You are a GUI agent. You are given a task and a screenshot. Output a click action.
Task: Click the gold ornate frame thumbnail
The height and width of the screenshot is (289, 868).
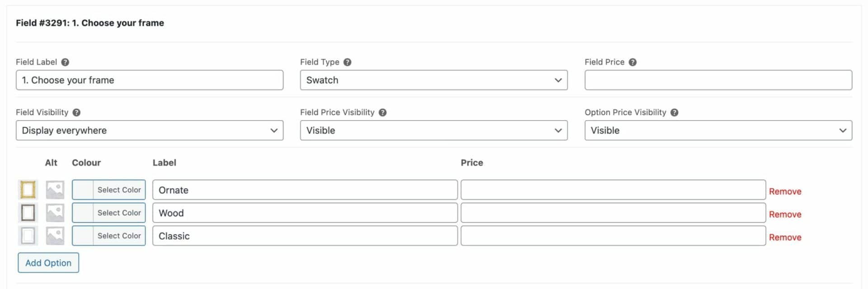click(x=28, y=190)
